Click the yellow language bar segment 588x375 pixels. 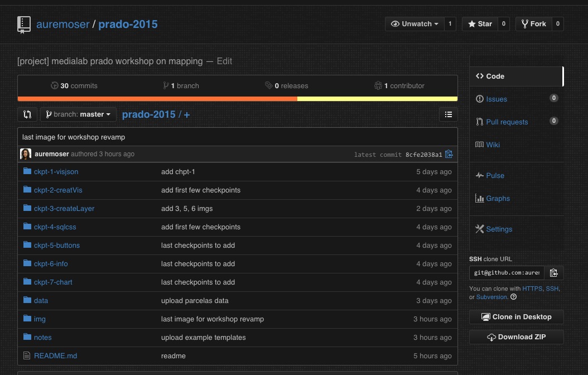pyautogui.click(x=377, y=99)
